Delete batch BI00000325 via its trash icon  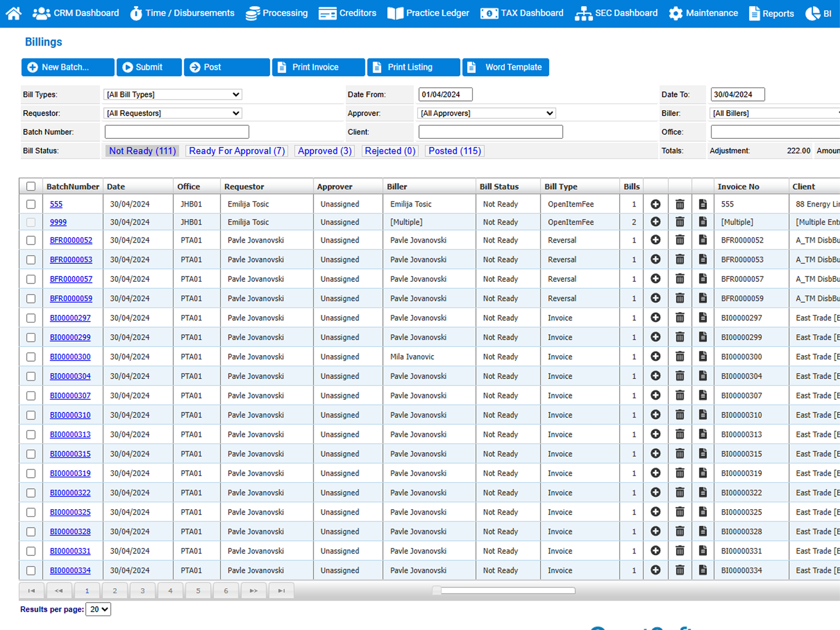point(680,512)
